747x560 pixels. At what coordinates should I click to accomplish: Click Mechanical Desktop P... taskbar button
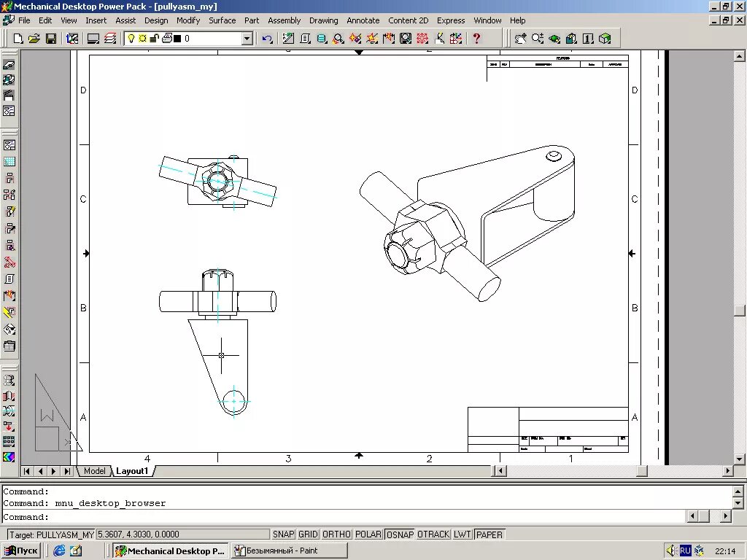(x=171, y=551)
